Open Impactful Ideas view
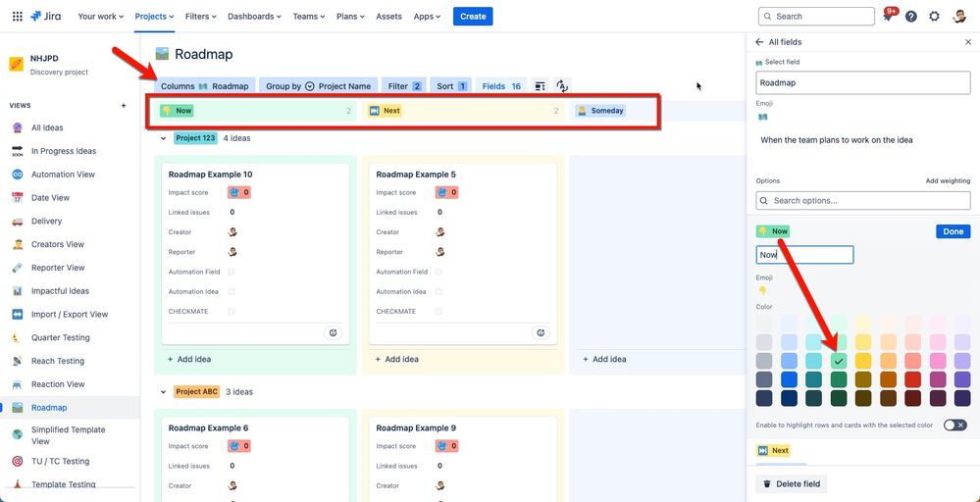The height and width of the screenshot is (502, 980). pyautogui.click(x=60, y=291)
